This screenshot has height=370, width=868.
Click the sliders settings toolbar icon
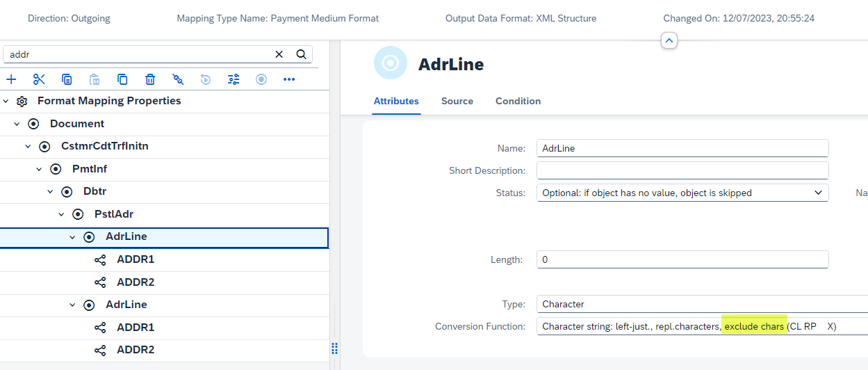pos(234,79)
